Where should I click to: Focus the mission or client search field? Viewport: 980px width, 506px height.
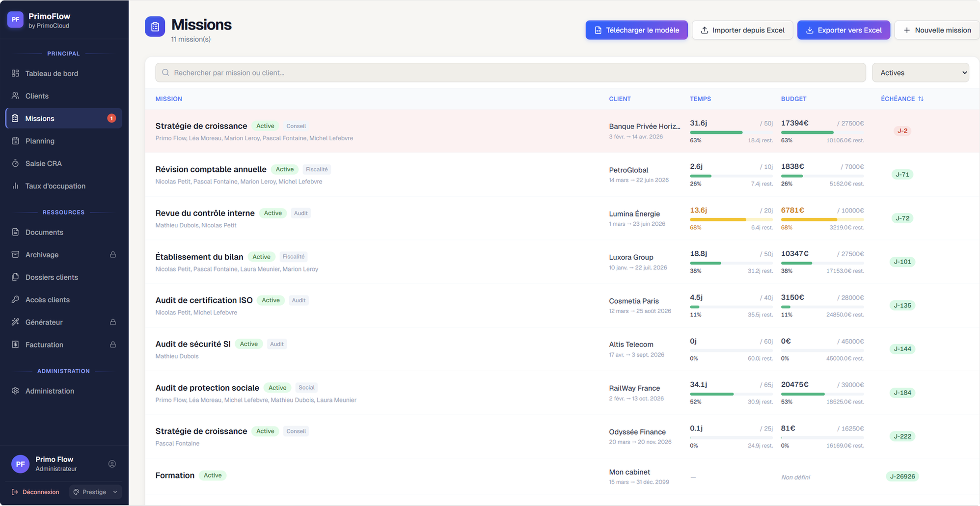[511, 73]
